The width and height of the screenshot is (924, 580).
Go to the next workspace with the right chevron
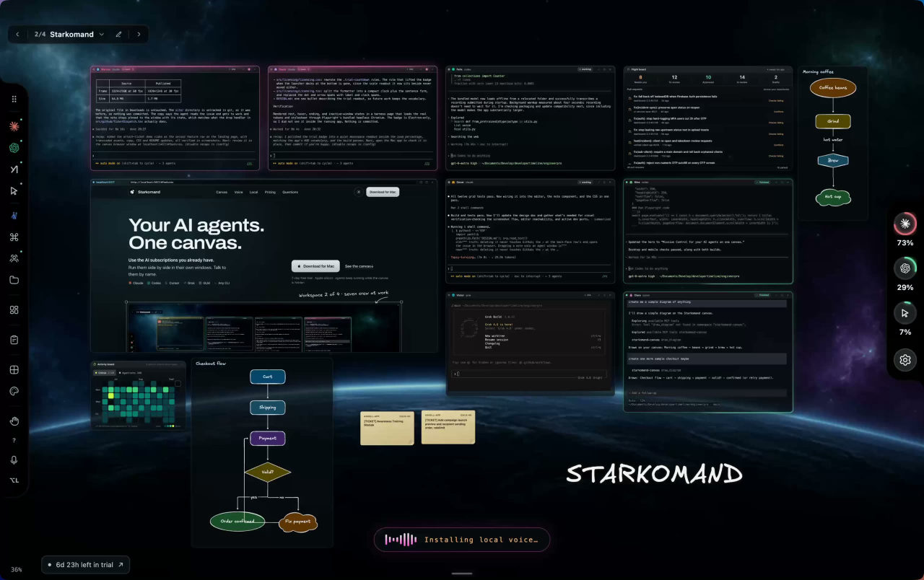pyautogui.click(x=138, y=34)
